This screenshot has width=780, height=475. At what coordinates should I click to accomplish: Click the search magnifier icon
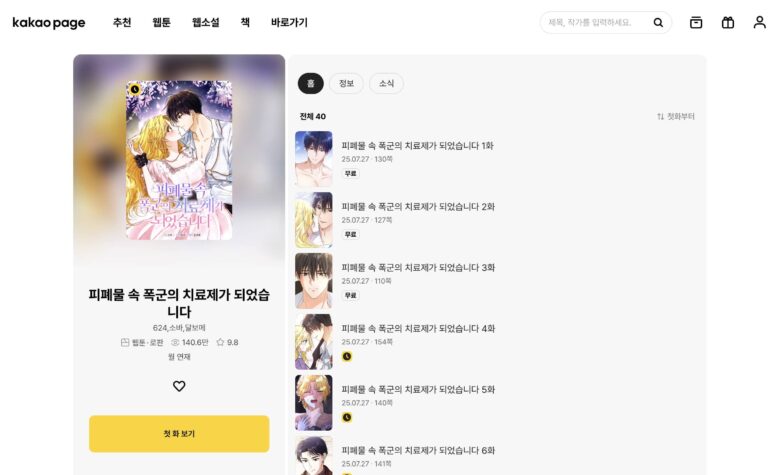(x=658, y=22)
